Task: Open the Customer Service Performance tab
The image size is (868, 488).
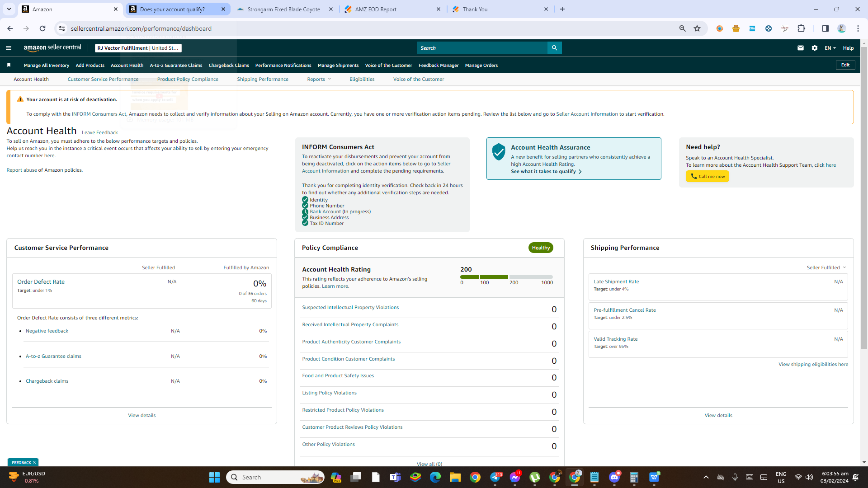Action: [103, 79]
